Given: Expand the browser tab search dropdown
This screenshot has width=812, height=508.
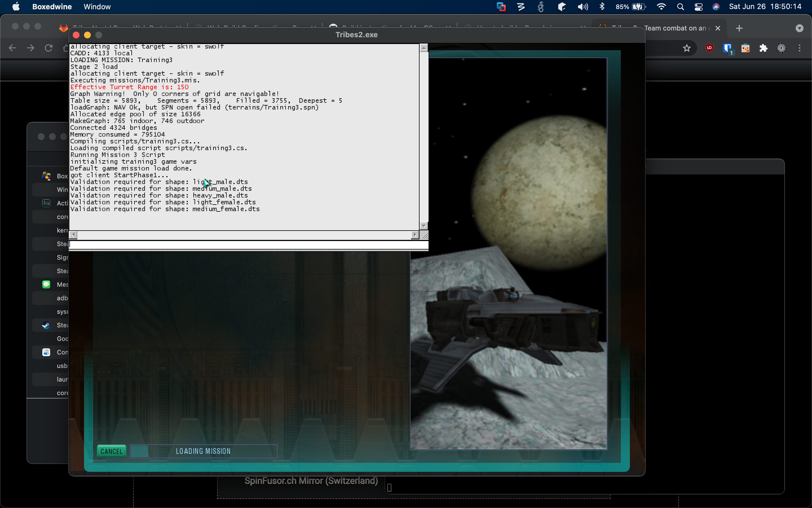Looking at the screenshot, I should pos(800,28).
